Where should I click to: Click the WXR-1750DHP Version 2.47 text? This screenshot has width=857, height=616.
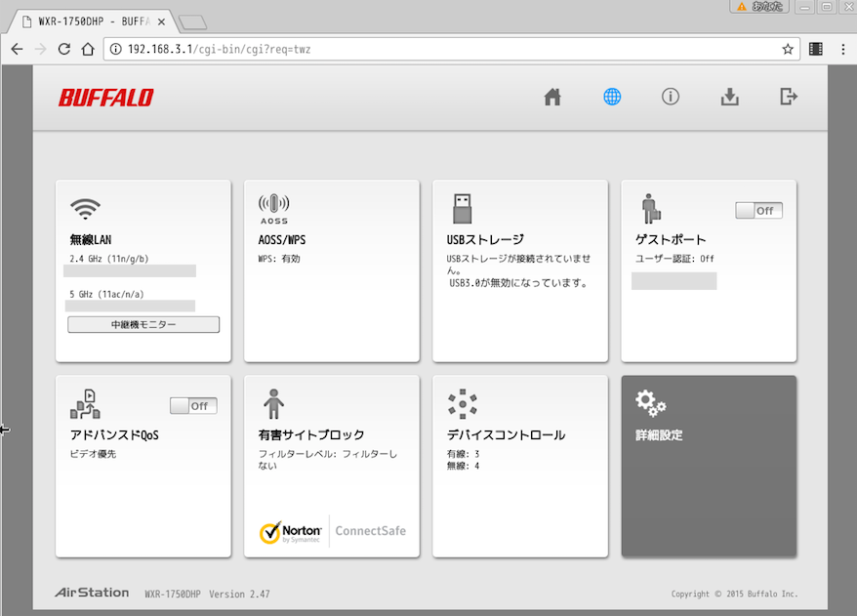[x=207, y=595]
